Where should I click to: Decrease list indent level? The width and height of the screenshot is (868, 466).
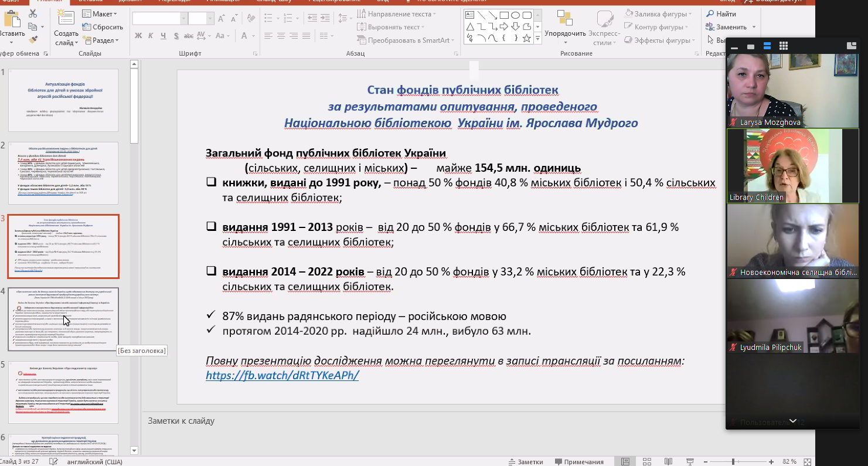[x=312, y=18]
